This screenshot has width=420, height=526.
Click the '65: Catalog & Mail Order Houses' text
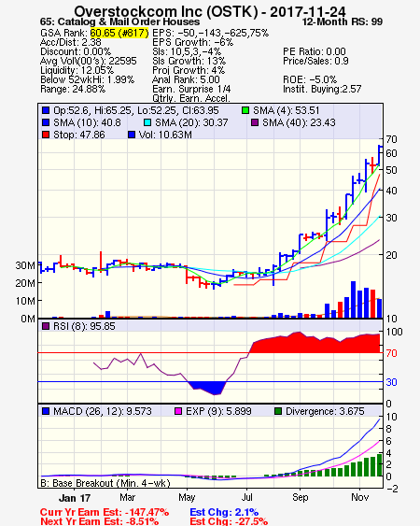(119, 21)
